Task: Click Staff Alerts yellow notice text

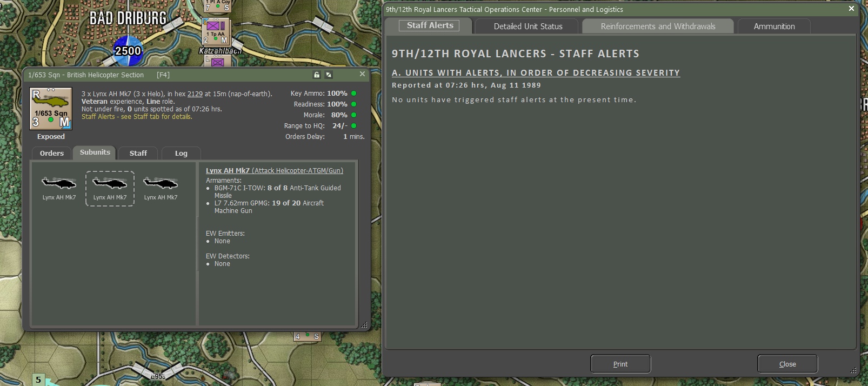Action: tap(137, 117)
